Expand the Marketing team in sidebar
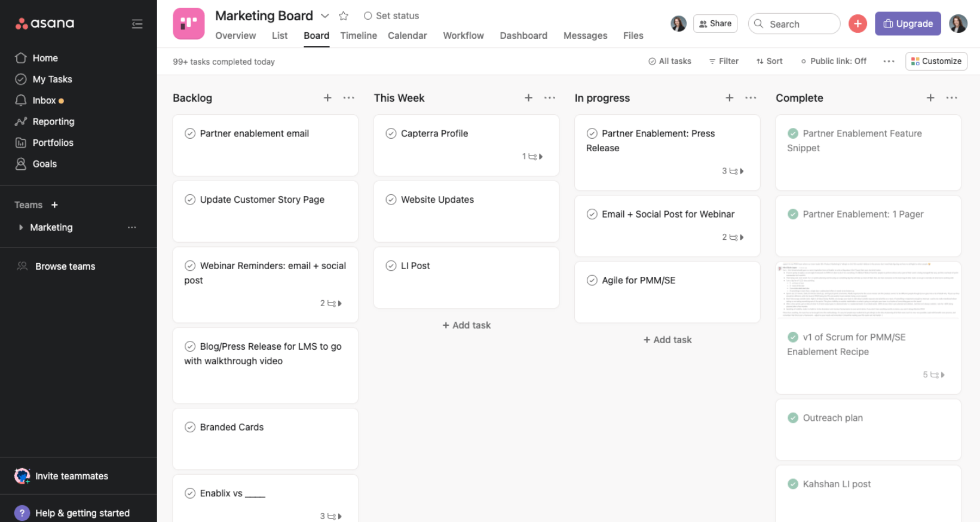 pyautogui.click(x=21, y=227)
